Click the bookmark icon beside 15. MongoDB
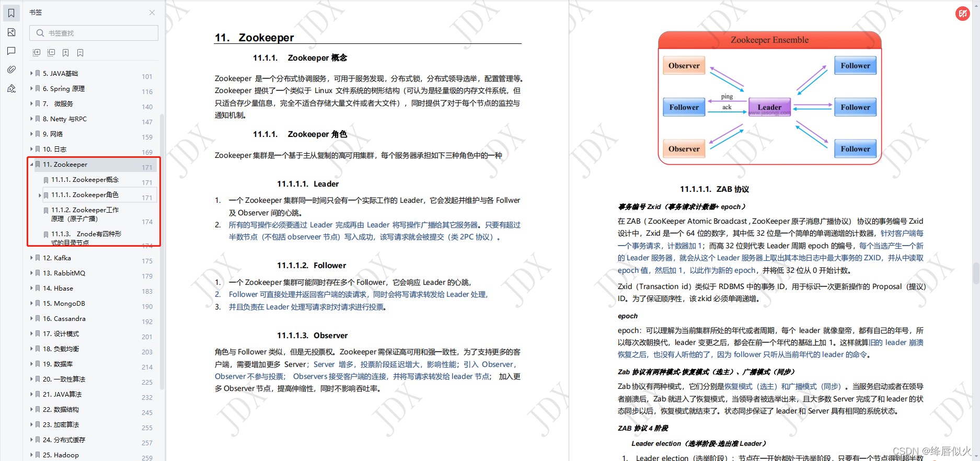Screen dimensions: 980x461 coord(38,303)
